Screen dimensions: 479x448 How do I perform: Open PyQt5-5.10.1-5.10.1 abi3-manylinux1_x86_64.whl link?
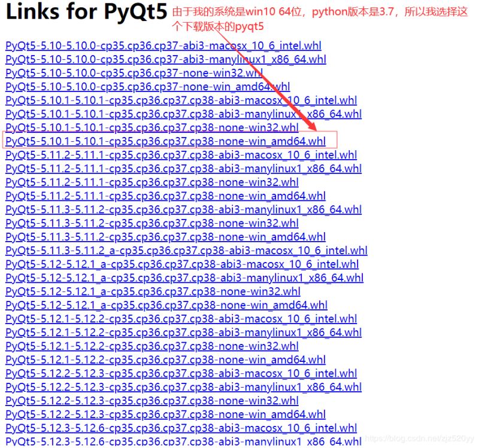point(184,114)
